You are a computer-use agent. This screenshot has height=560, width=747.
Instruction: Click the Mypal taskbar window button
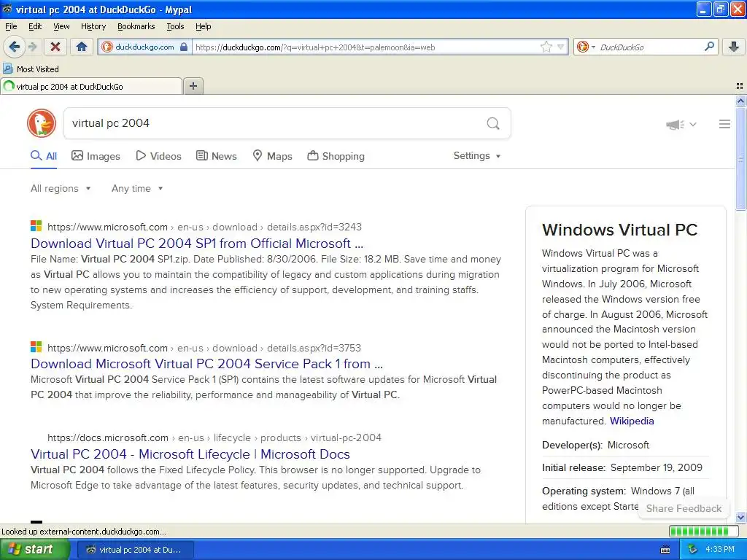[x=135, y=550]
